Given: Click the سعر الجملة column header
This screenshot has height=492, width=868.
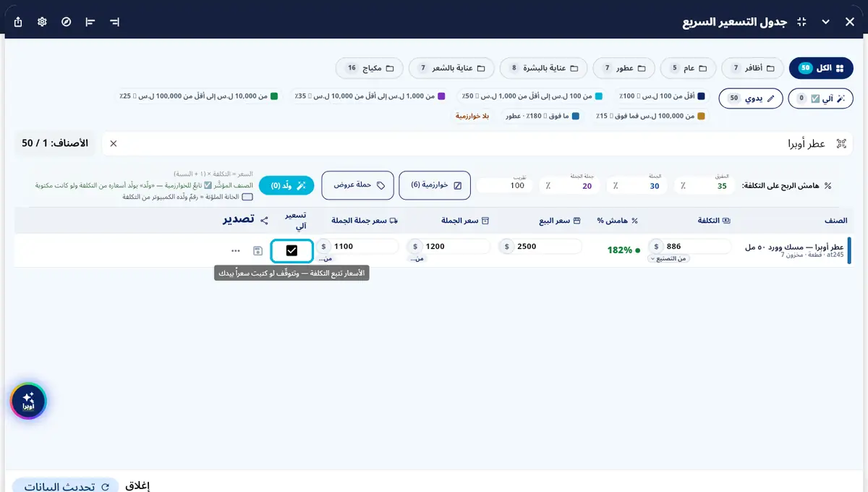Looking at the screenshot, I should click(466, 220).
